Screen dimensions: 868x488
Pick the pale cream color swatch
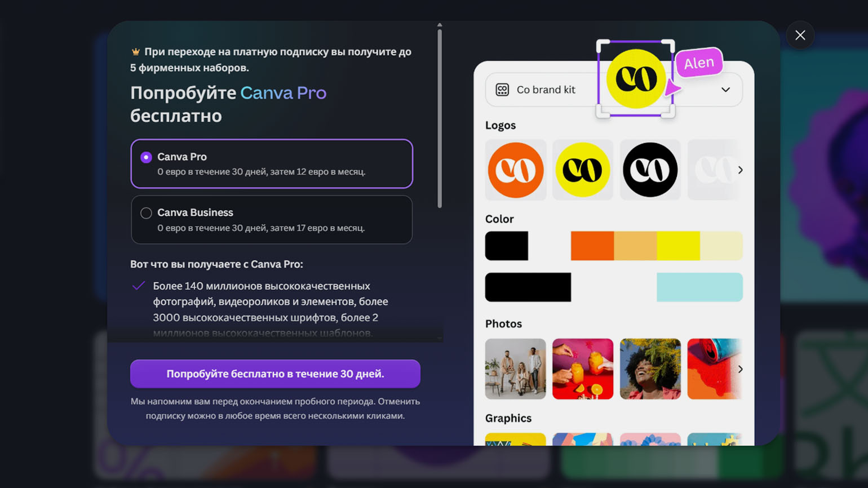721,246
